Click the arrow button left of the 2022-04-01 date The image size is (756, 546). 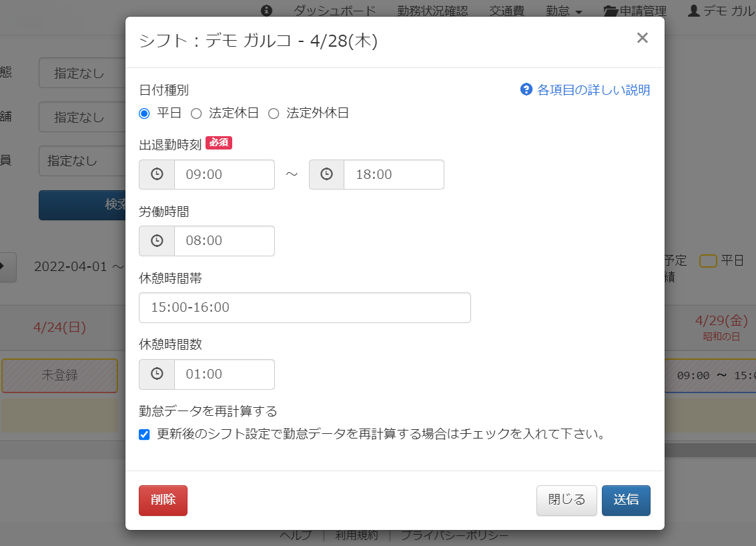tap(7, 267)
